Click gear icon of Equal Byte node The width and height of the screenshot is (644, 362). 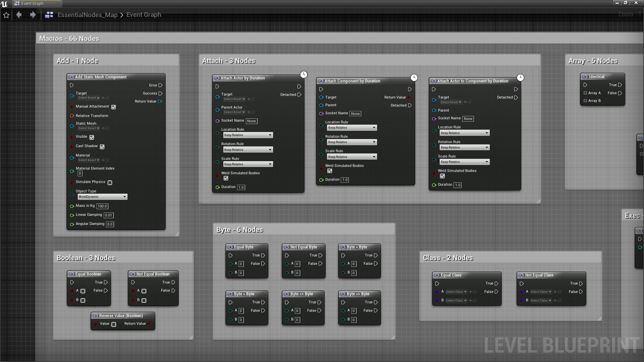click(230, 247)
